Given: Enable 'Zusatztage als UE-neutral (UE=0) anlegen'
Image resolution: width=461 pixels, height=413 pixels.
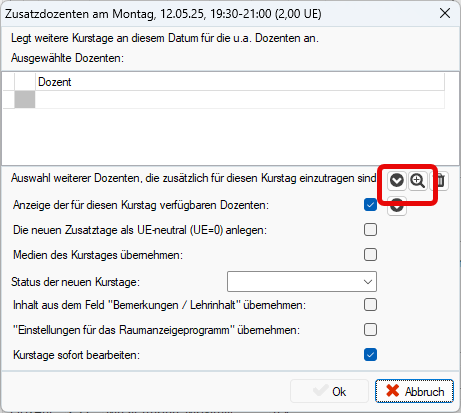Looking at the screenshot, I should point(370,230).
